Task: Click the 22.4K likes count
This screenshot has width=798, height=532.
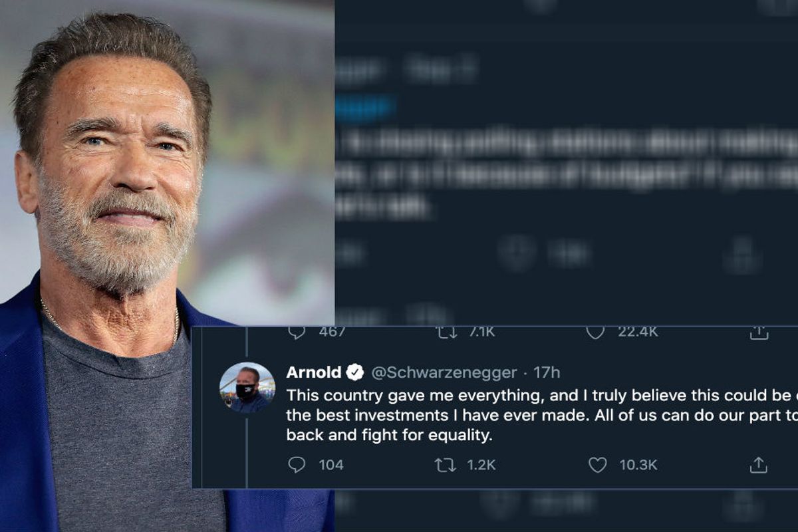Action: 637,332
